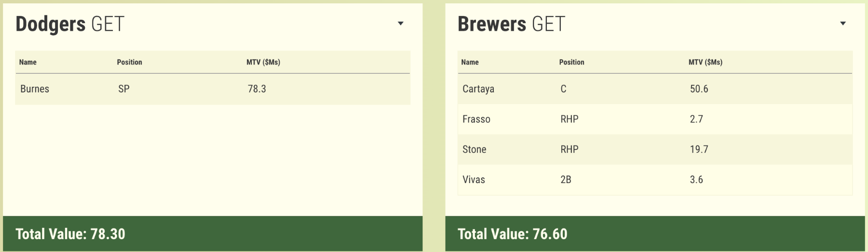Sort Brewers table by Position header
This screenshot has width=868, height=252.
[x=571, y=62]
